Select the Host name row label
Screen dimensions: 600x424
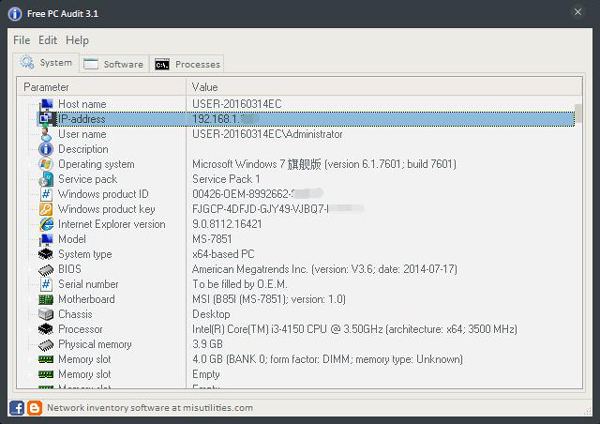point(82,104)
